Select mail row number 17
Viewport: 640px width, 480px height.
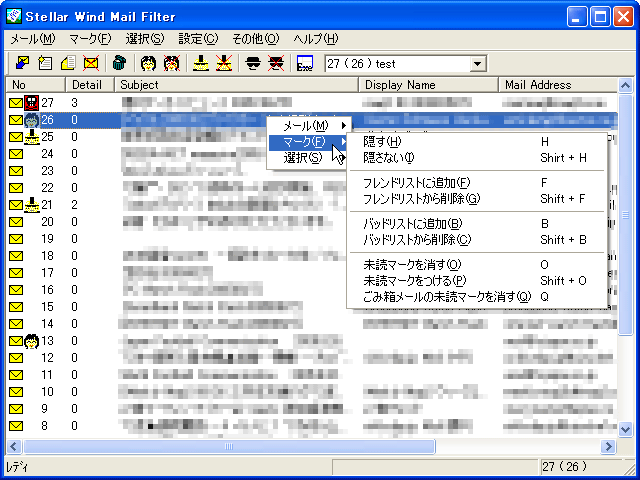[312, 273]
